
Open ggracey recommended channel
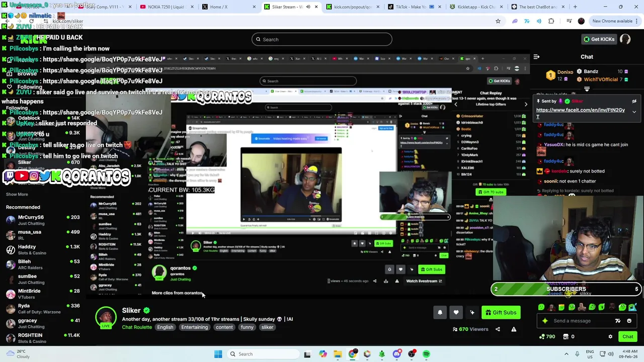43,323
